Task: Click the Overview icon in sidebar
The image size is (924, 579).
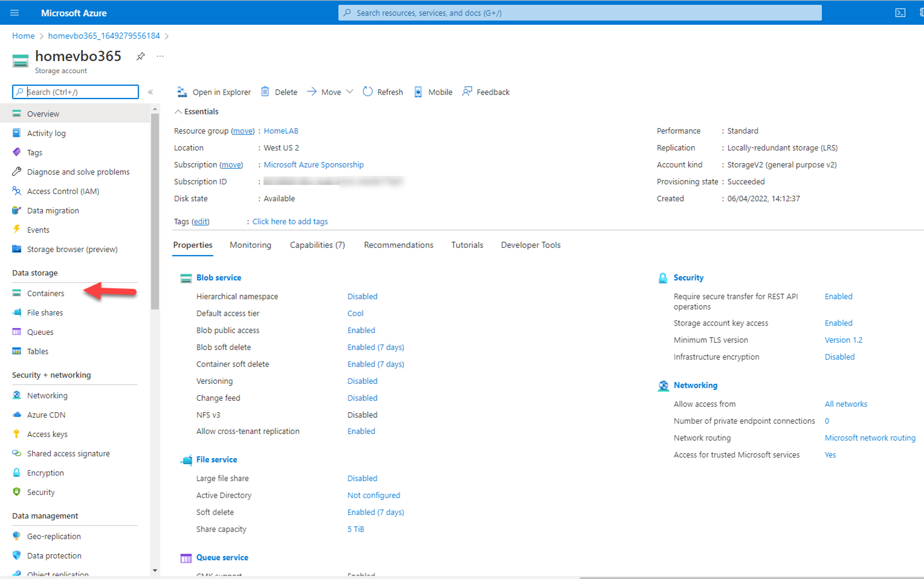Action: [17, 114]
